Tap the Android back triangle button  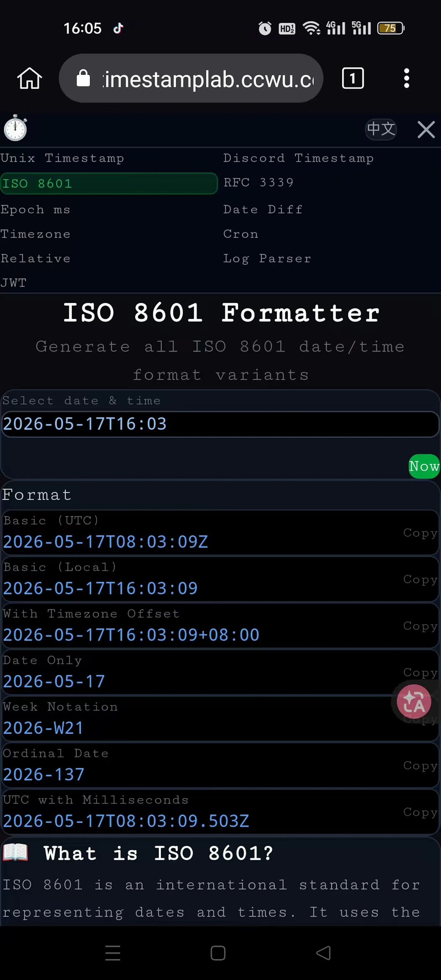coord(323,953)
